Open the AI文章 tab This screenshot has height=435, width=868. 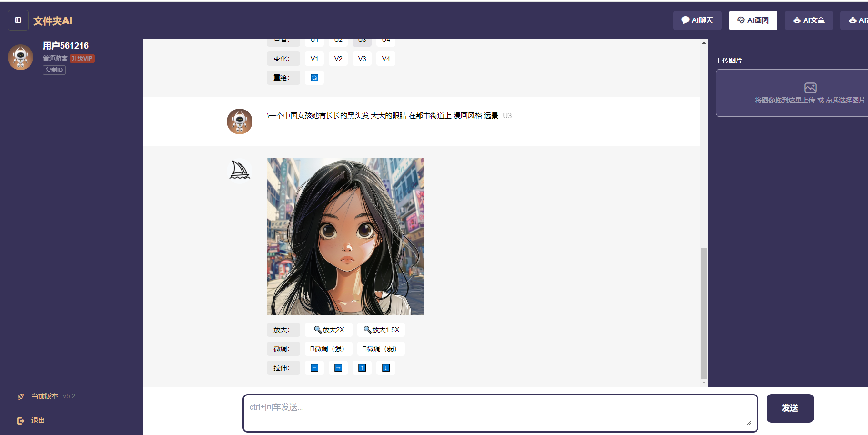[808, 20]
